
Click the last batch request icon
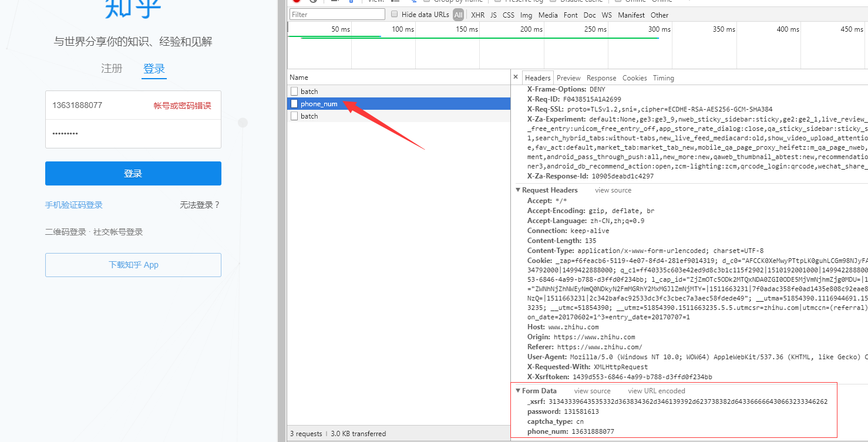294,116
